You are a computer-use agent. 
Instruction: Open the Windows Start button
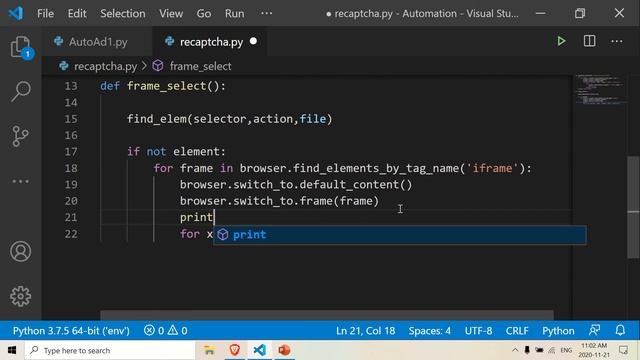pyautogui.click(x=12, y=350)
